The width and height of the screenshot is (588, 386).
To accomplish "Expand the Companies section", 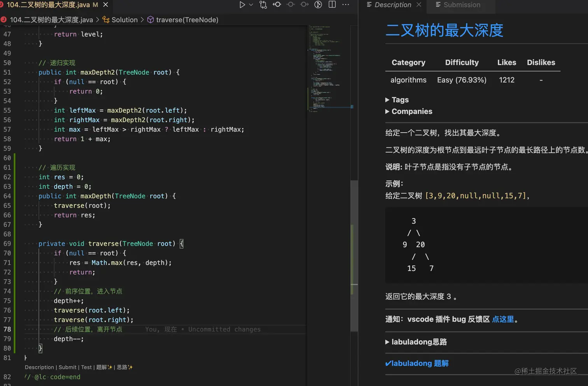I will (x=409, y=112).
